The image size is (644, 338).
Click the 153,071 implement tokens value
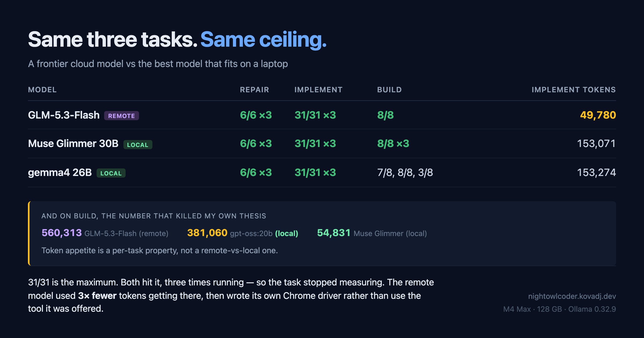(x=596, y=144)
